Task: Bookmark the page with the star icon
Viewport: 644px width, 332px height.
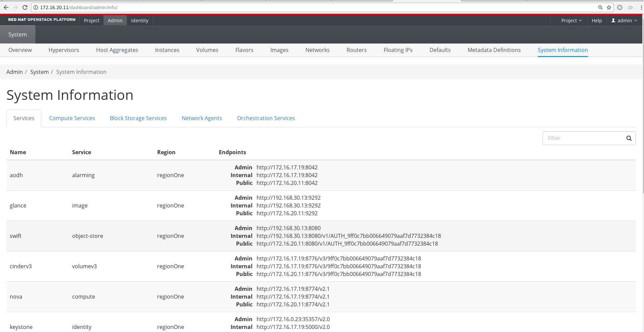Action: click(x=609, y=7)
